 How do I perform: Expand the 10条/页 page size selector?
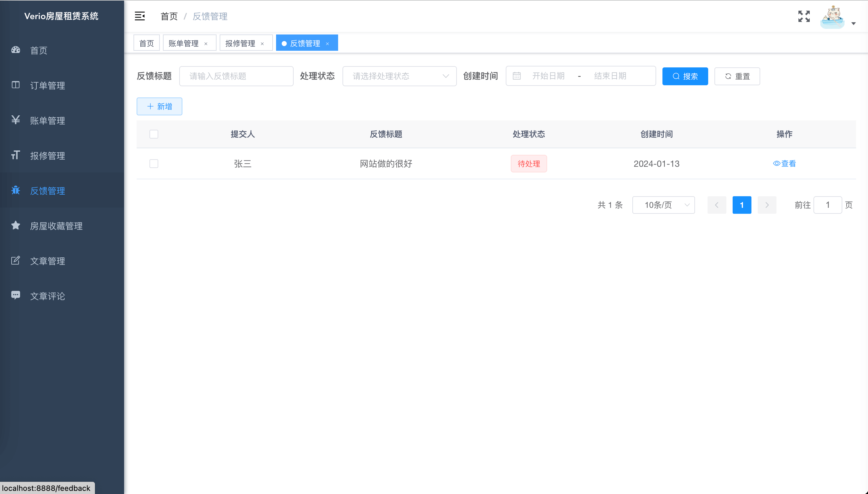tap(663, 205)
